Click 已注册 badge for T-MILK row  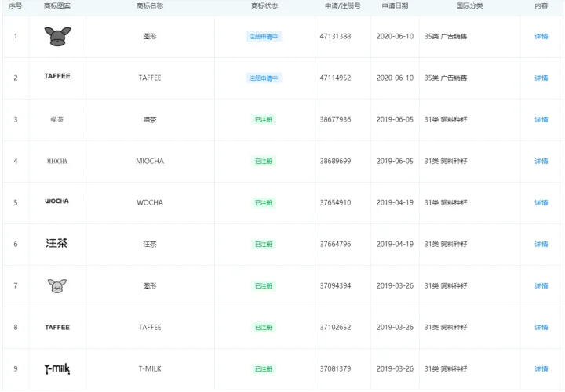click(264, 369)
